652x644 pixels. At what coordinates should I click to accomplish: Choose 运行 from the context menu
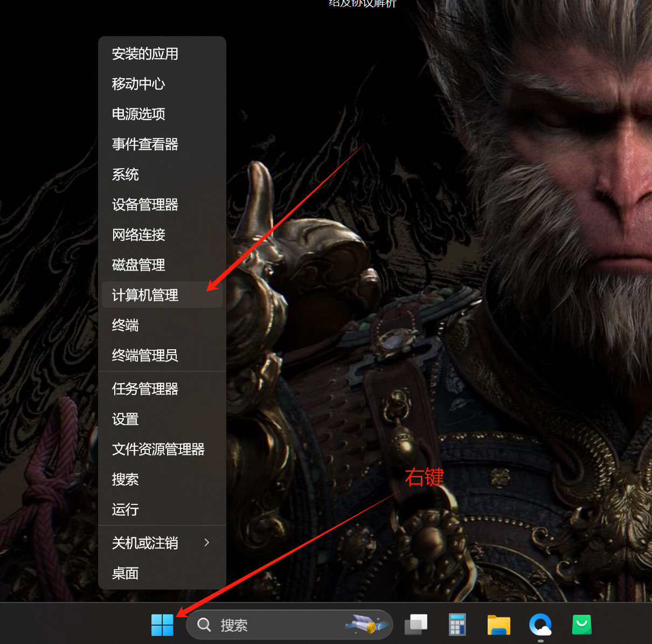point(126,509)
